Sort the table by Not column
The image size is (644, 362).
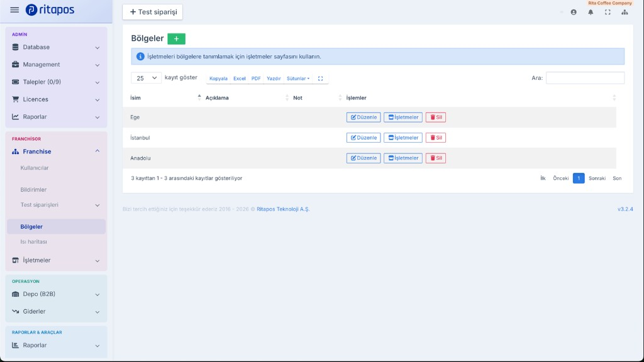click(317, 97)
